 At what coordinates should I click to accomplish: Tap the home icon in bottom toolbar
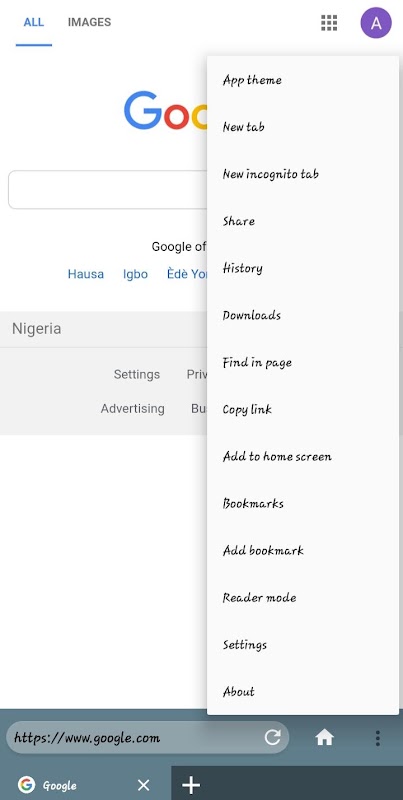tap(324, 738)
